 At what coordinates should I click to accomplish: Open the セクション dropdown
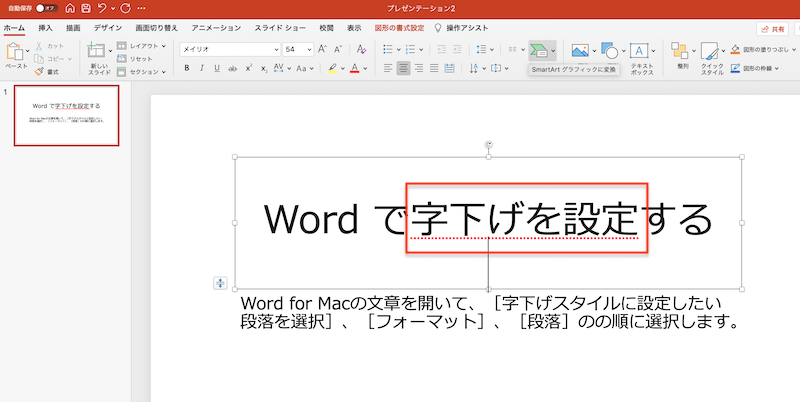coord(141,72)
